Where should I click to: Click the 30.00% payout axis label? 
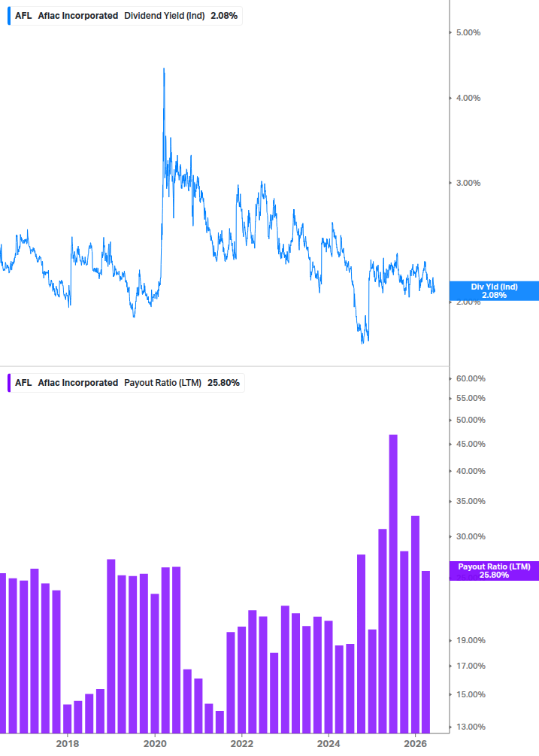[471, 536]
